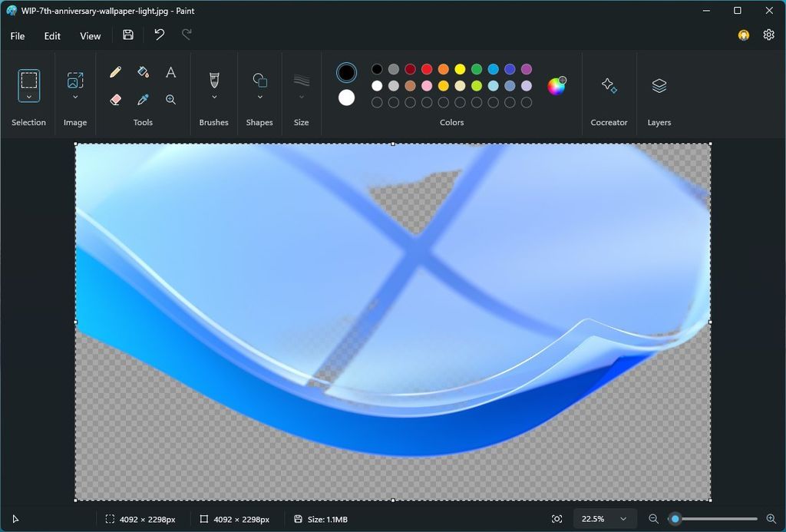Select the Magnifier tool
Image resolution: width=786 pixels, height=532 pixels.
pos(170,99)
